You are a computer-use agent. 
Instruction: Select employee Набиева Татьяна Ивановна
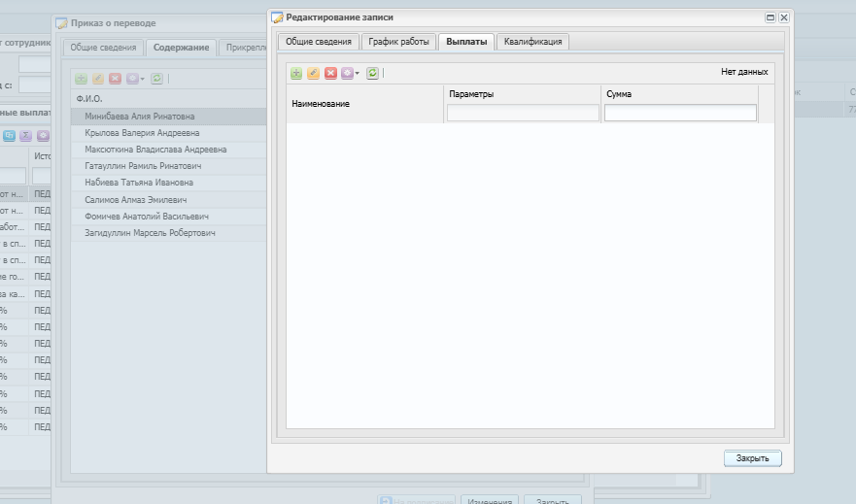[169, 183]
